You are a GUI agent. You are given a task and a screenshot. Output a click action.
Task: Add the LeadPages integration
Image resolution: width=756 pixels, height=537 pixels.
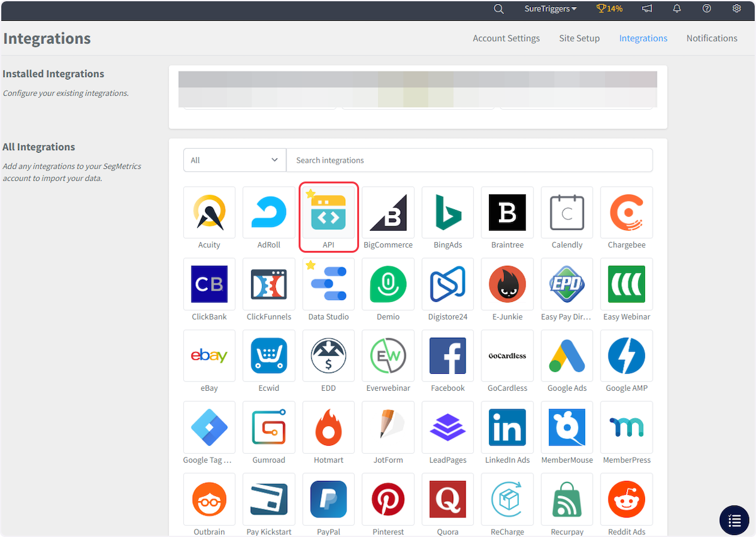point(448,427)
